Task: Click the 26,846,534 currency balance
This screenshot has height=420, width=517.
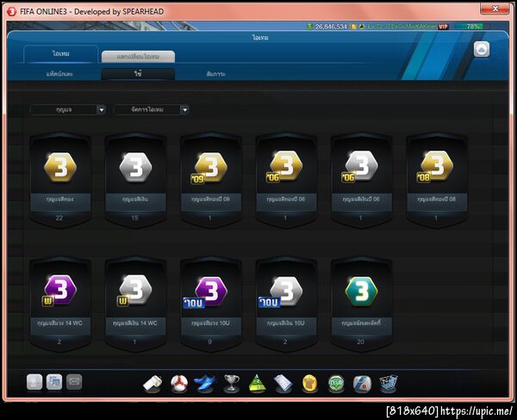Action: tap(331, 27)
